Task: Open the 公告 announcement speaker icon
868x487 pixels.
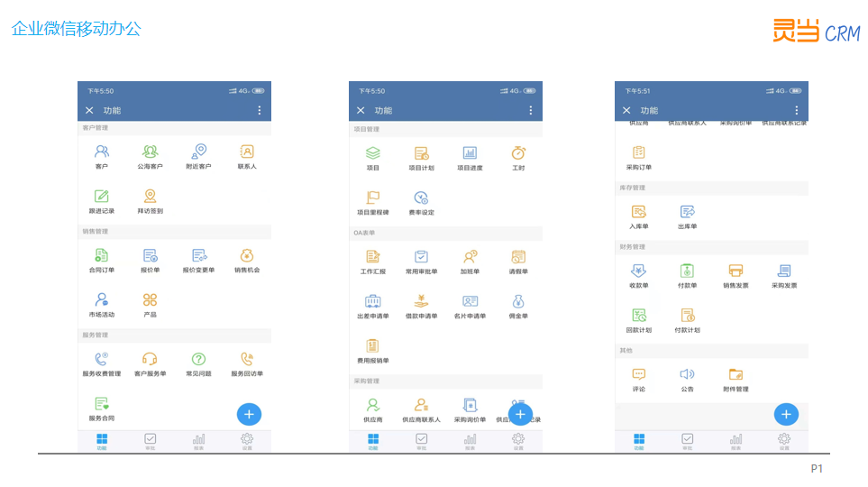Action: click(x=688, y=374)
